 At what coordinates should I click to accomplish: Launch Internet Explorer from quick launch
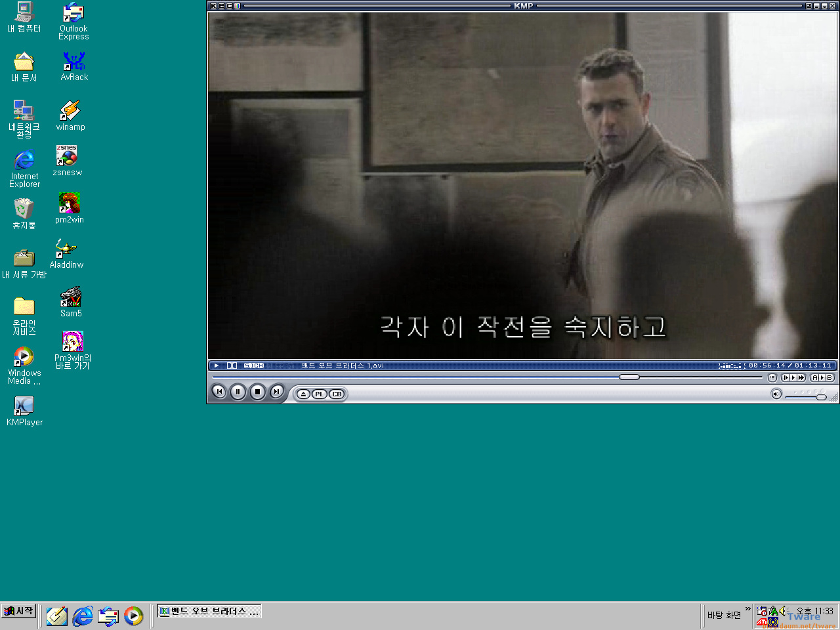pos(83,616)
